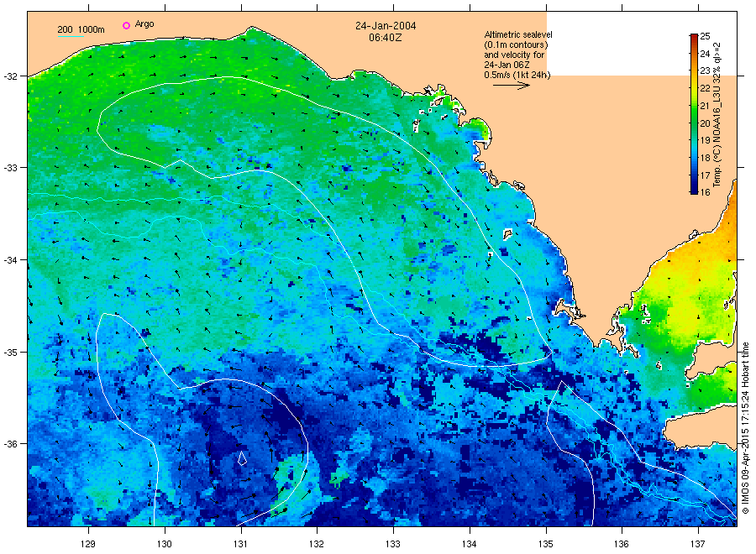Click the '06:40Z' time text
756x554 pixels.
tap(386, 38)
